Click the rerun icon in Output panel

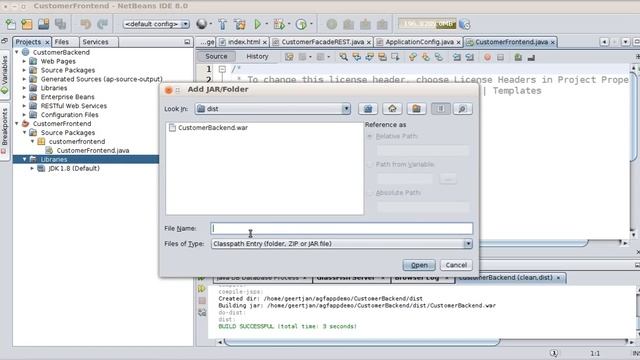tap(202, 289)
